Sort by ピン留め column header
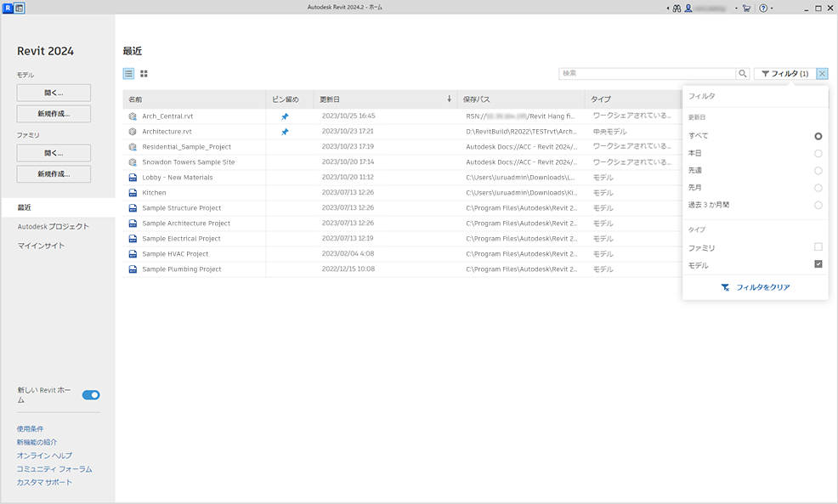 click(290, 99)
